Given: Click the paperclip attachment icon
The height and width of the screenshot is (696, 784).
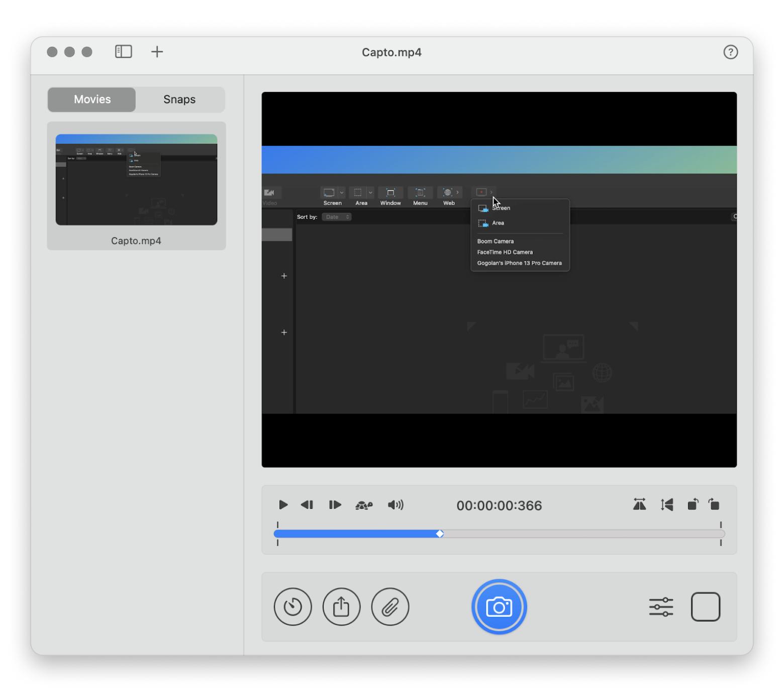Looking at the screenshot, I should [x=390, y=606].
